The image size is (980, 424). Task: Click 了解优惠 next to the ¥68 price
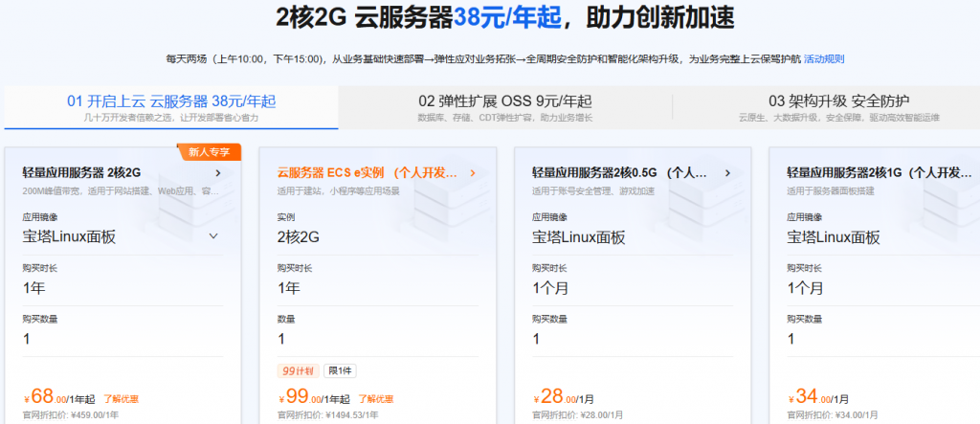point(122,399)
